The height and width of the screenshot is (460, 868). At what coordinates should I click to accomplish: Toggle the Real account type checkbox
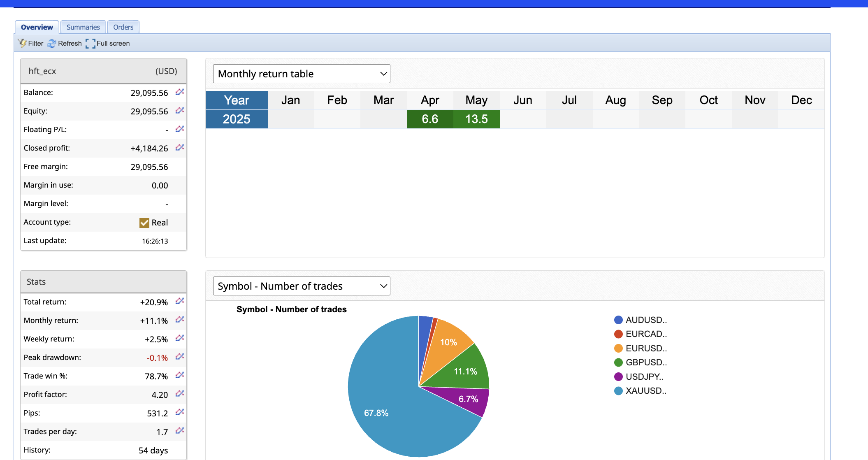pyautogui.click(x=144, y=223)
